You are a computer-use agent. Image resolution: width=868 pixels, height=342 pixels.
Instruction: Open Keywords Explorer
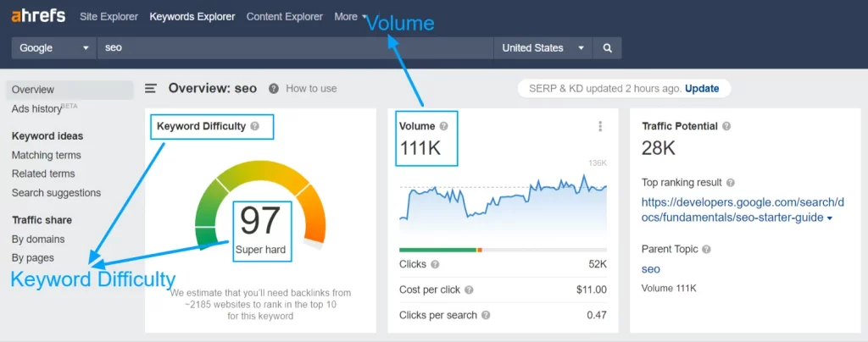[192, 17]
